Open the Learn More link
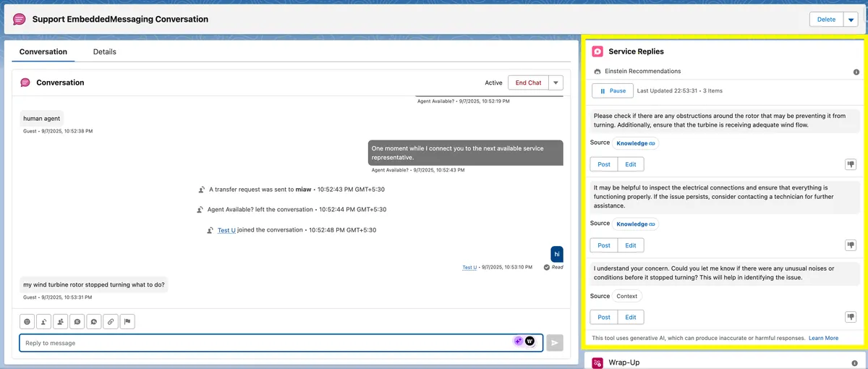This screenshot has height=369, width=868. click(x=823, y=338)
